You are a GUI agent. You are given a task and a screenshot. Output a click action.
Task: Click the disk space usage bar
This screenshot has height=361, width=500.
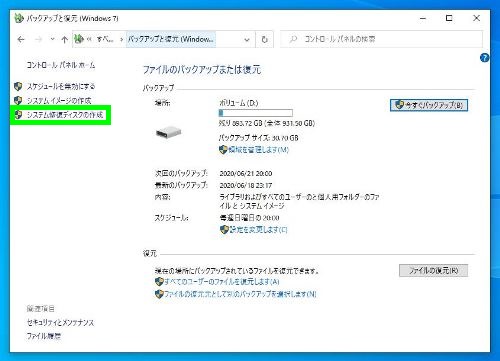pyautogui.click(x=256, y=113)
